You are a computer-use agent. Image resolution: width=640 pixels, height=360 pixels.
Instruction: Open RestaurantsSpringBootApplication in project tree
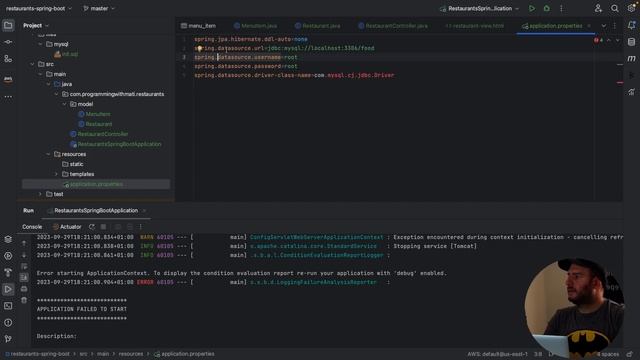(x=119, y=144)
